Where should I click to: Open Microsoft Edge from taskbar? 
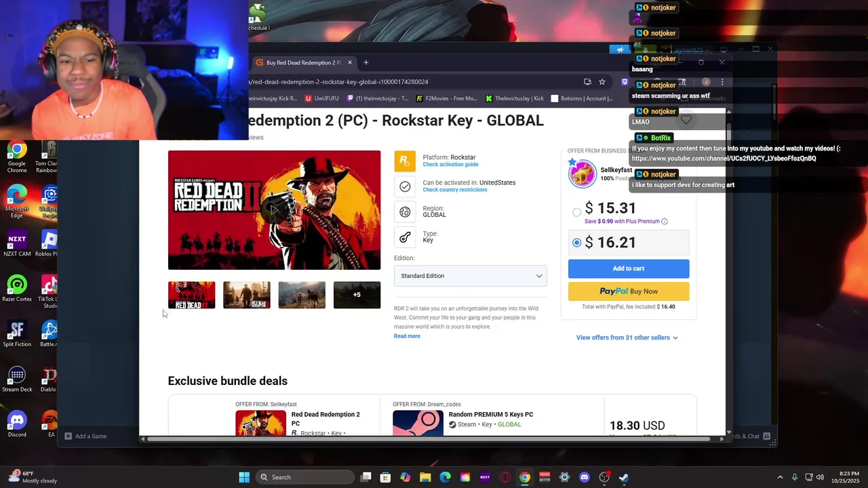tap(445, 477)
